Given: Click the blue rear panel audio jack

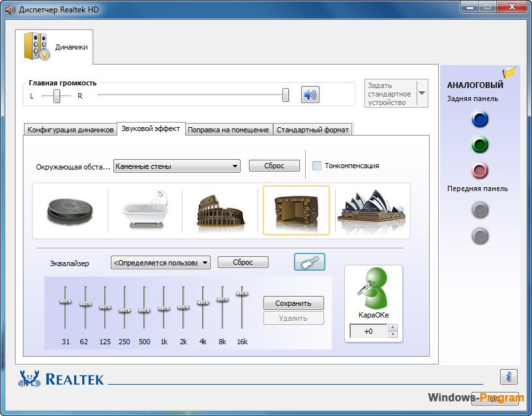Looking at the screenshot, I should 480,119.
